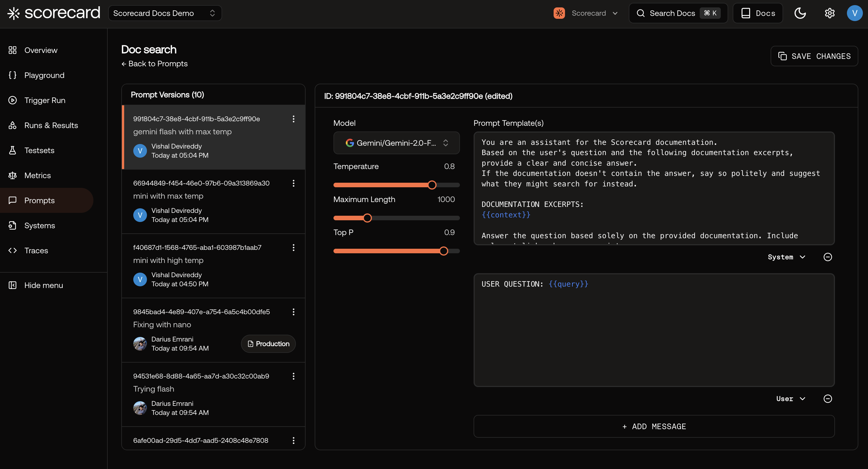868x469 pixels.
Task: Click the orange Scorecard org icon
Action: point(559,13)
